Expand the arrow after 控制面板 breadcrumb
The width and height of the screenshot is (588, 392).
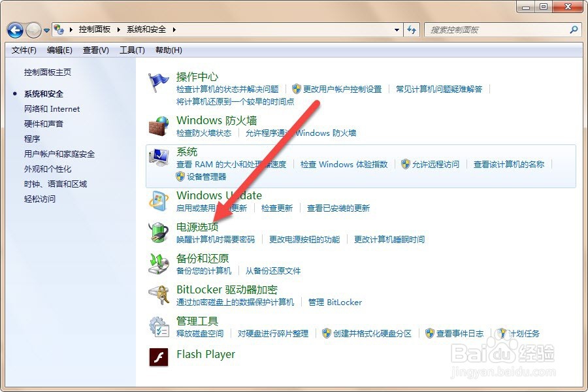[x=118, y=29]
